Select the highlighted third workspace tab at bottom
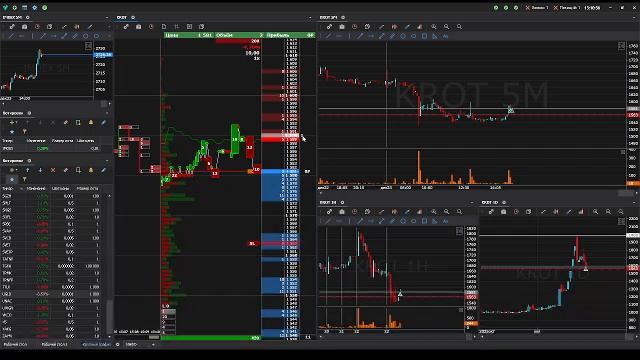This screenshot has width=640, height=360. (96, 344)
